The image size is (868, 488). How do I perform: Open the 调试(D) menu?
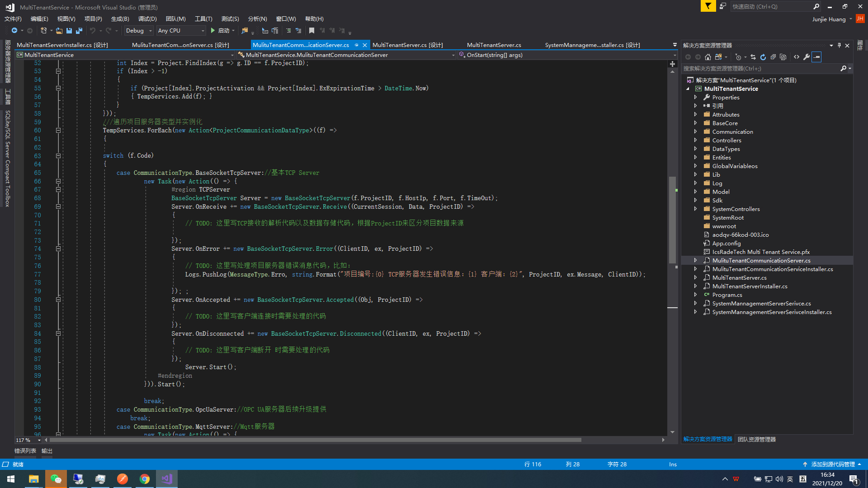click(x=147, y=19)
